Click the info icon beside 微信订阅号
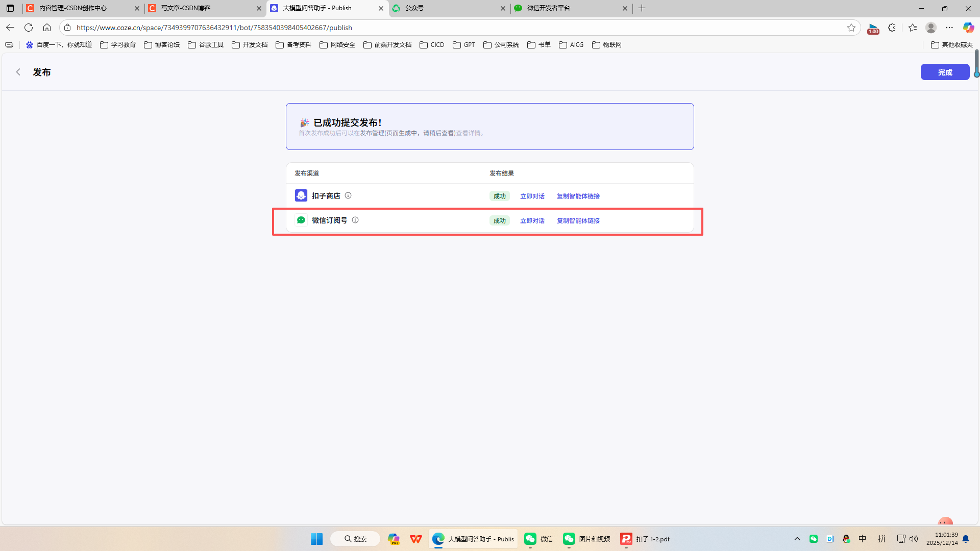Viewport: 980px width, 551px height. pyautogui.click(x=355, y=220)
